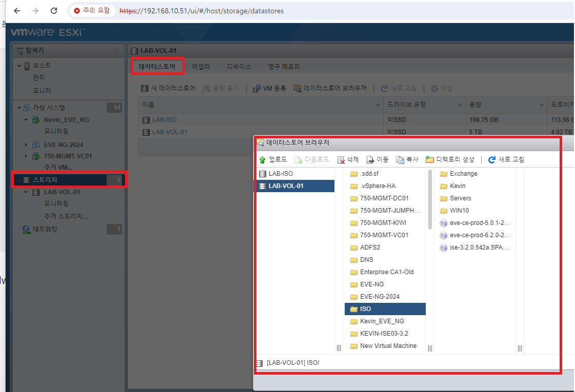Go back with browser back arrow
Screen dimensions: 575x392
coord(17,11)
